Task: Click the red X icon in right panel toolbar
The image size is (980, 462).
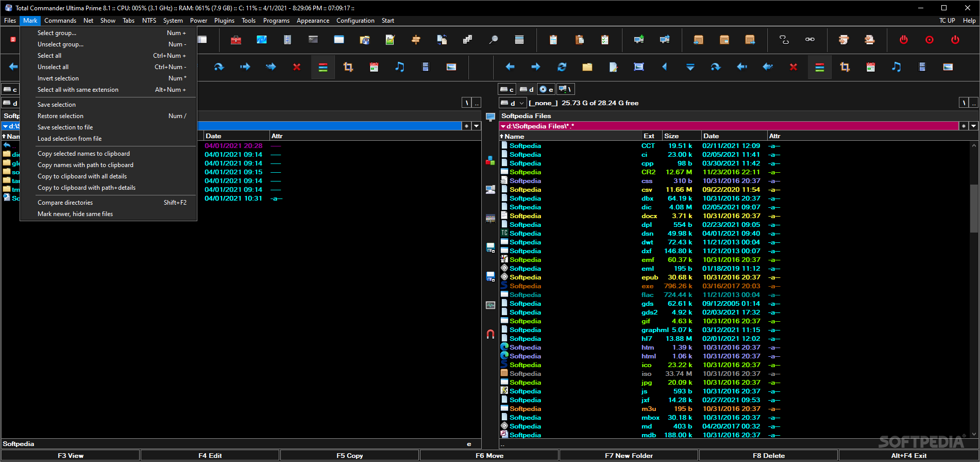Action: (x=793, y=67)
